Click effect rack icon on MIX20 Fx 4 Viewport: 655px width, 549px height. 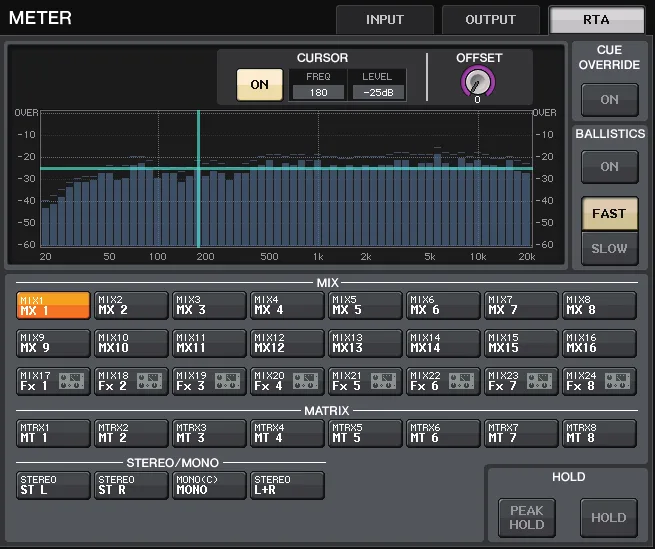306,381
